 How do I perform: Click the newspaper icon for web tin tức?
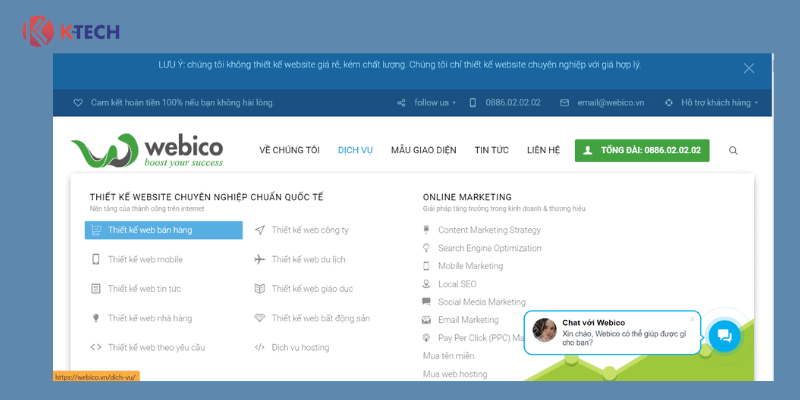(x=95, y=289)
